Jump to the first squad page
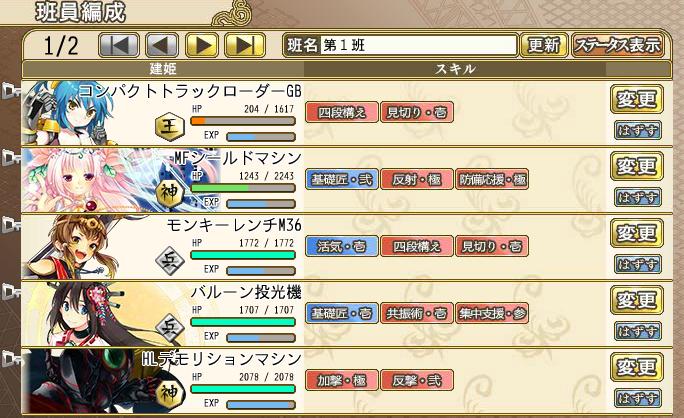The height and width of the screenshot is (418, 684). pos(119,45)
